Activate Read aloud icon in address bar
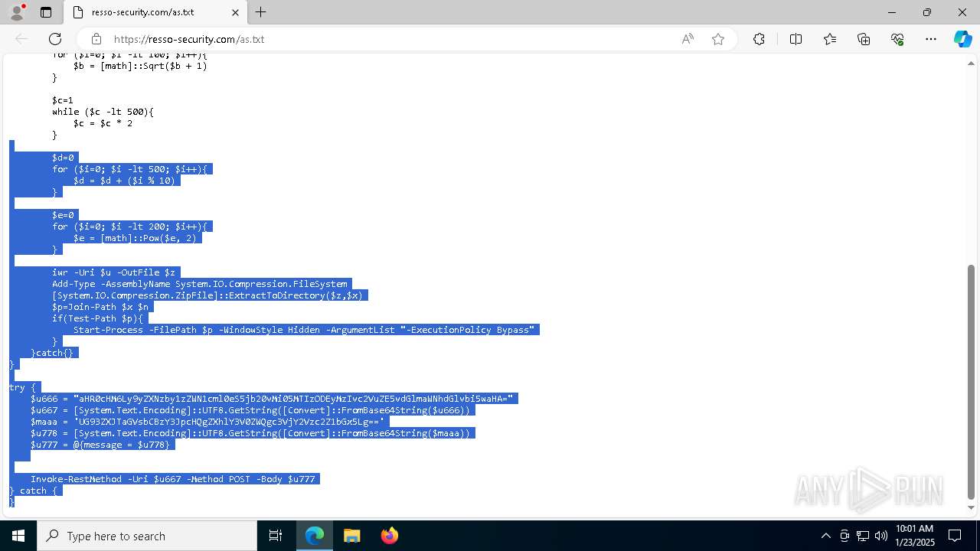Image resolution: width=980 pixels, height=551 pixels. (688, 39)
